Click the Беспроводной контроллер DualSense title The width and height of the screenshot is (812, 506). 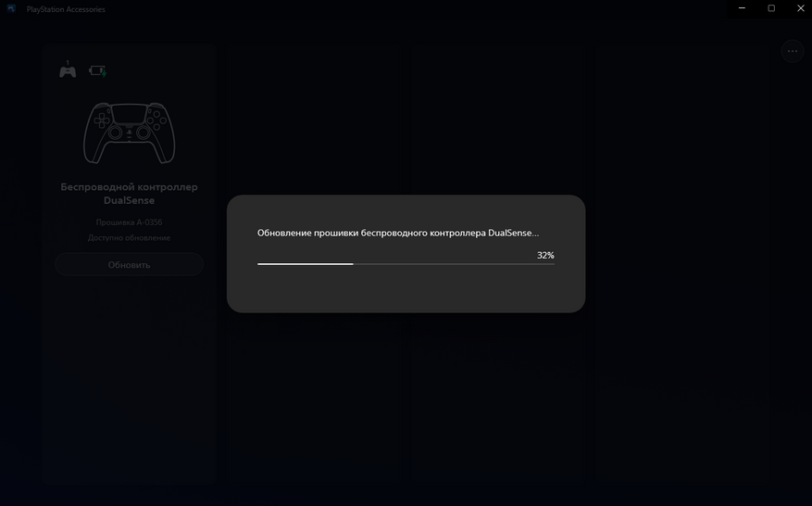pos(129,194)
